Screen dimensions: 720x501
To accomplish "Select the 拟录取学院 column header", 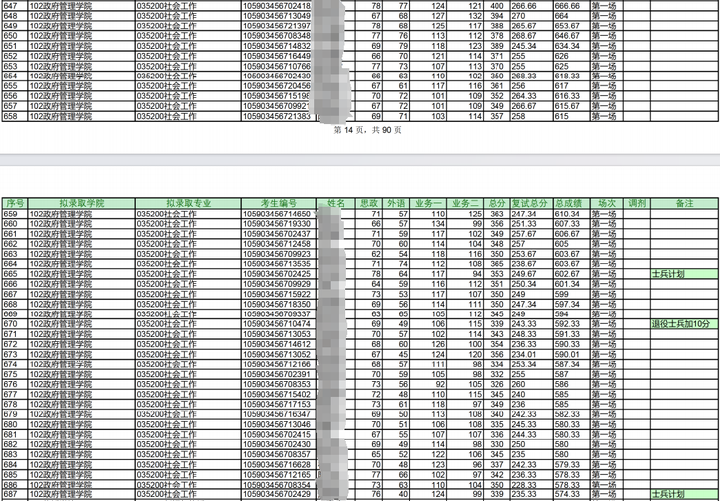I will [82, 203].
